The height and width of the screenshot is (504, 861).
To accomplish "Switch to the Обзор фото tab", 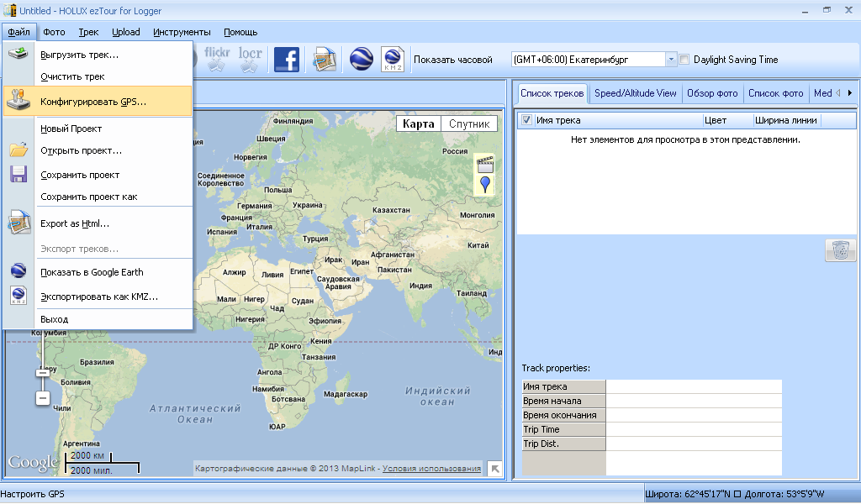I will tap(712, 93).
